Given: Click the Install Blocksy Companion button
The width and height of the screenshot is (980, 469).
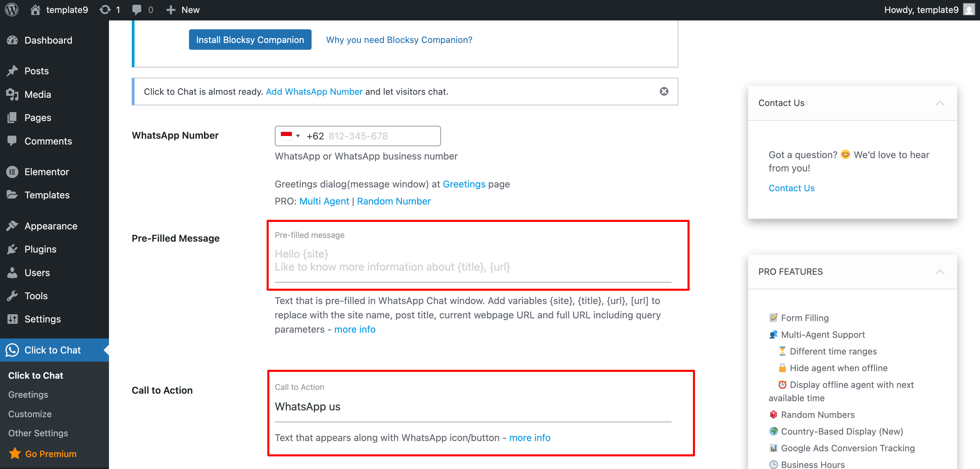Looking at the screenshot, I should [250, 40].
